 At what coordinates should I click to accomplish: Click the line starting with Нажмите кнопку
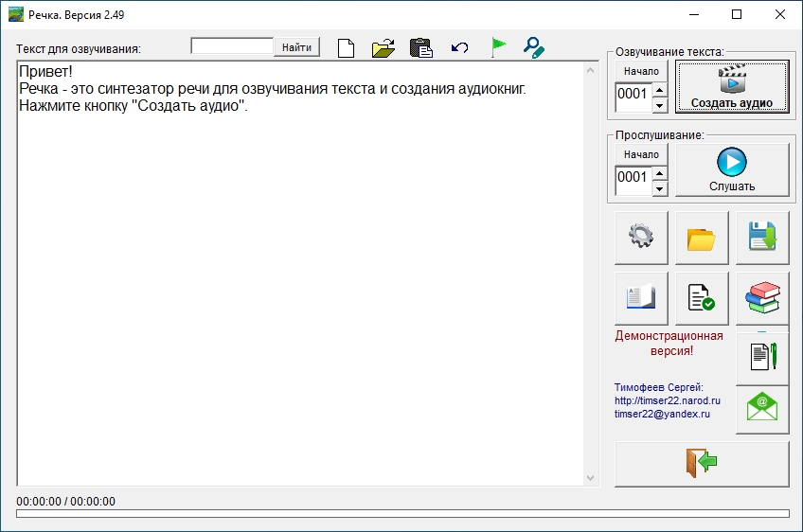click(x=134, y=105)
